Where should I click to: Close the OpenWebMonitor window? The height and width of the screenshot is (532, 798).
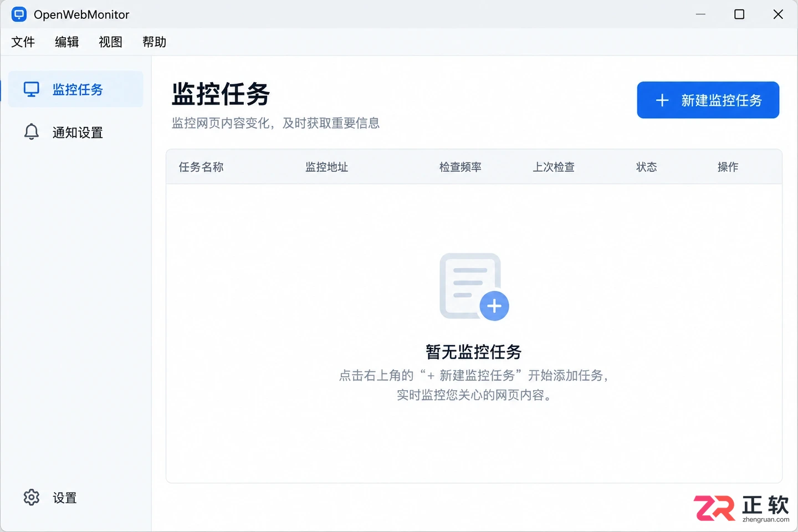pyautogui.click(x=778, y=14)
